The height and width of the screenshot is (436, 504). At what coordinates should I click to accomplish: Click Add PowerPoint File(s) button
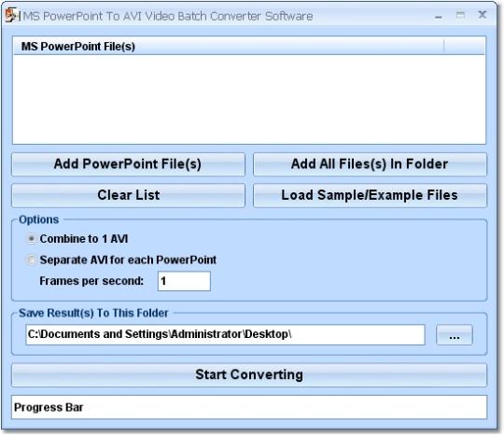[x=128, y=164]
